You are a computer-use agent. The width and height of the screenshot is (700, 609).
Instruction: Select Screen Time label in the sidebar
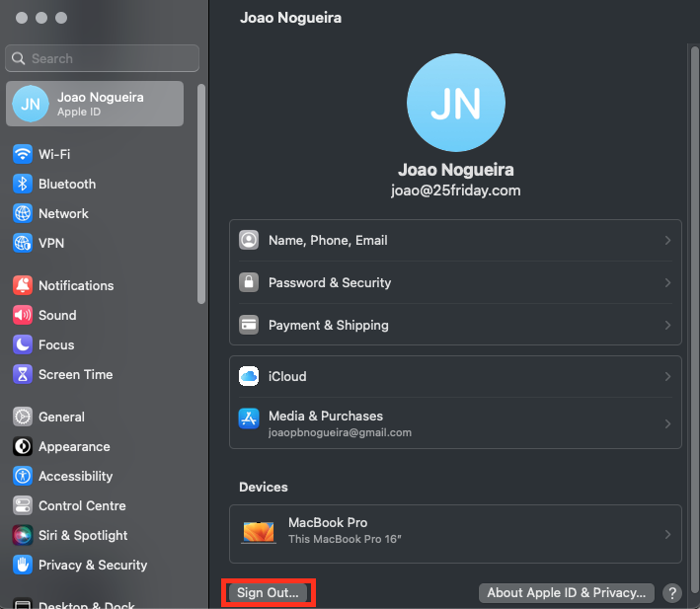[76, 374]
